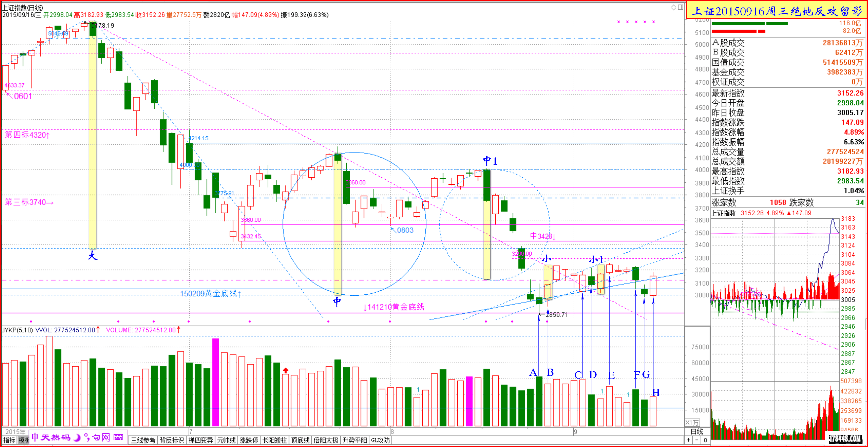Screen dimensions: 868x447
Task: Select the 三线参考 indicator tab
Action: pos(143,440)
